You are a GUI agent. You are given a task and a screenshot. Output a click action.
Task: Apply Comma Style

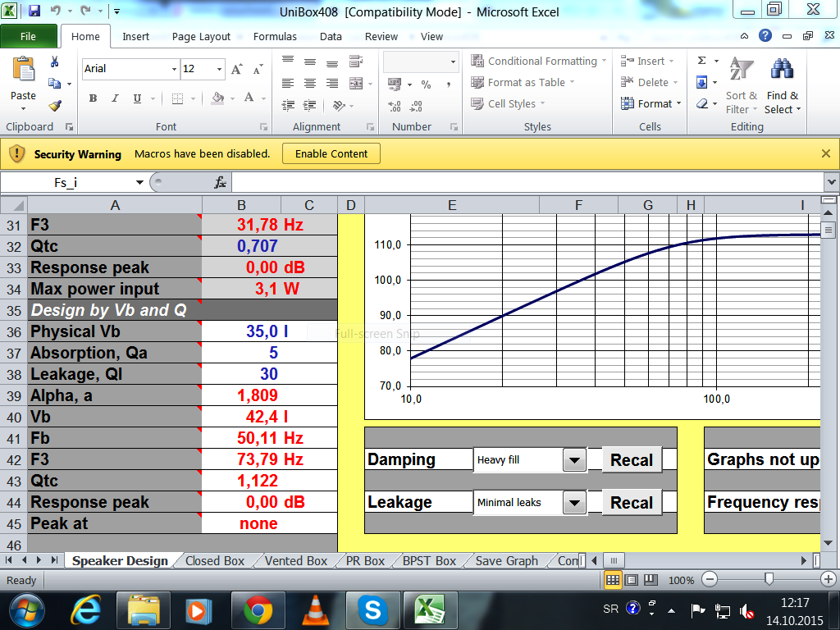448,84
